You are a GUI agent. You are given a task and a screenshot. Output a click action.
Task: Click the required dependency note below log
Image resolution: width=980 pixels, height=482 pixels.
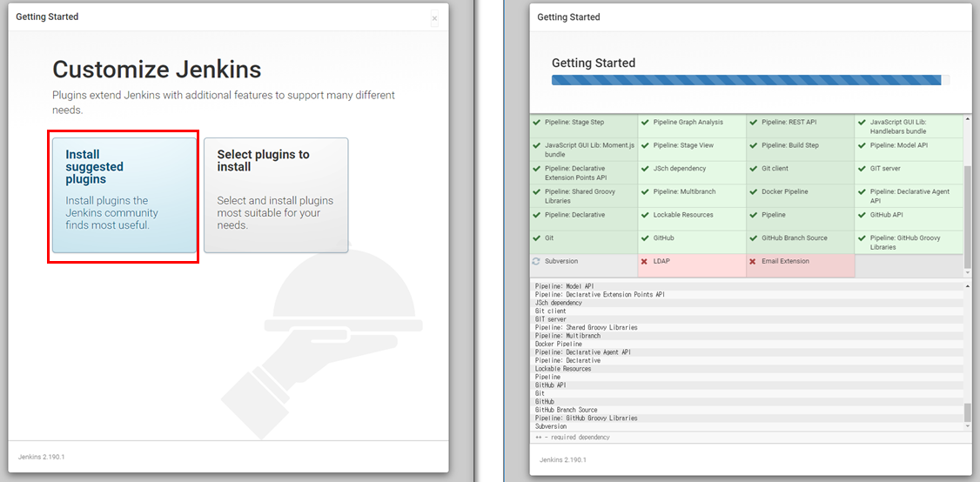(572, 437)
